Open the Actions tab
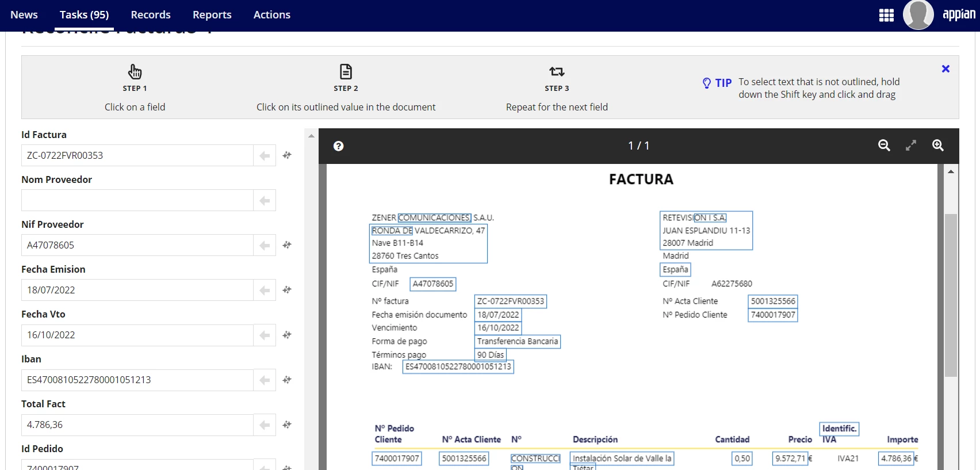Screen dimensions: 980x470 tap(272, 15)
